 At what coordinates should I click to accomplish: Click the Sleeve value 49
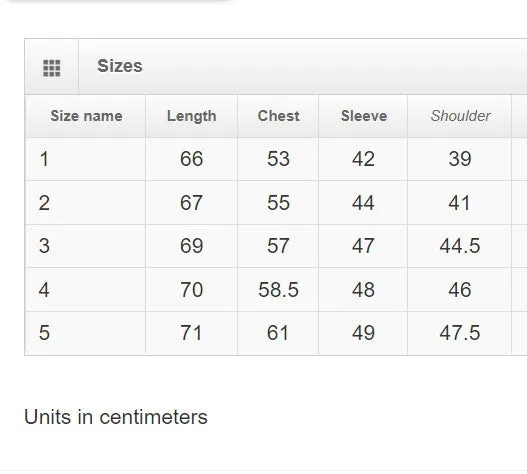(x=363, y=333)
